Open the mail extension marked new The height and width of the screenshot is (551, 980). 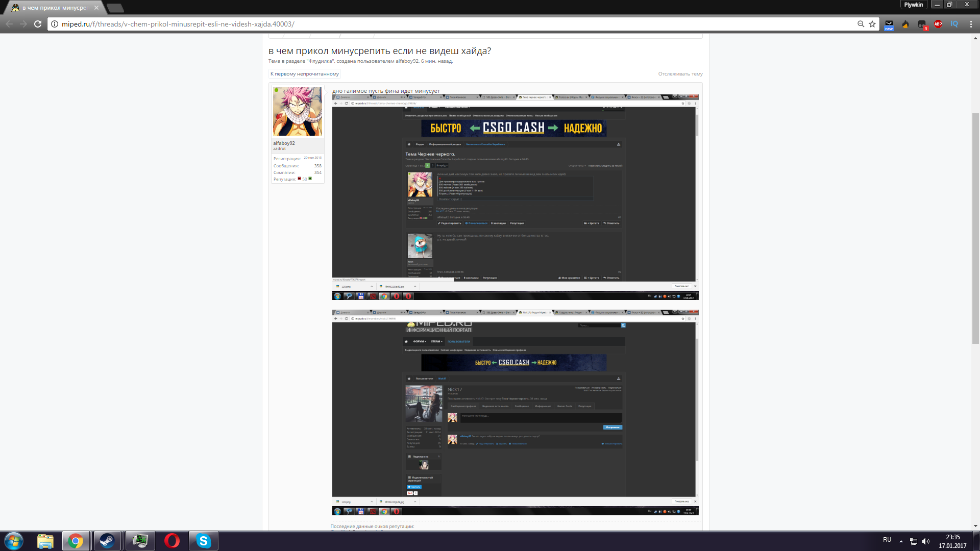[x=889, y=24]
